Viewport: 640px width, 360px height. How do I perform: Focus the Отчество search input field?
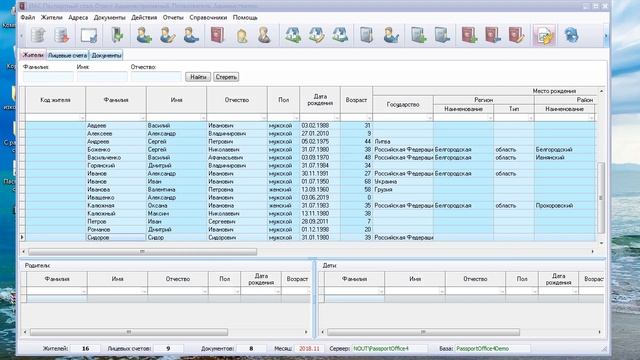point(156,76)
